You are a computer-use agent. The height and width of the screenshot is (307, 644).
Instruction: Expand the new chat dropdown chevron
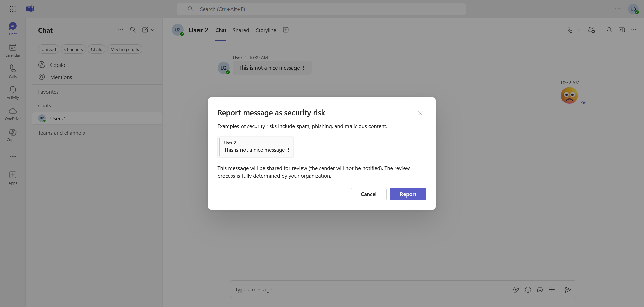[x=153, y=30]
